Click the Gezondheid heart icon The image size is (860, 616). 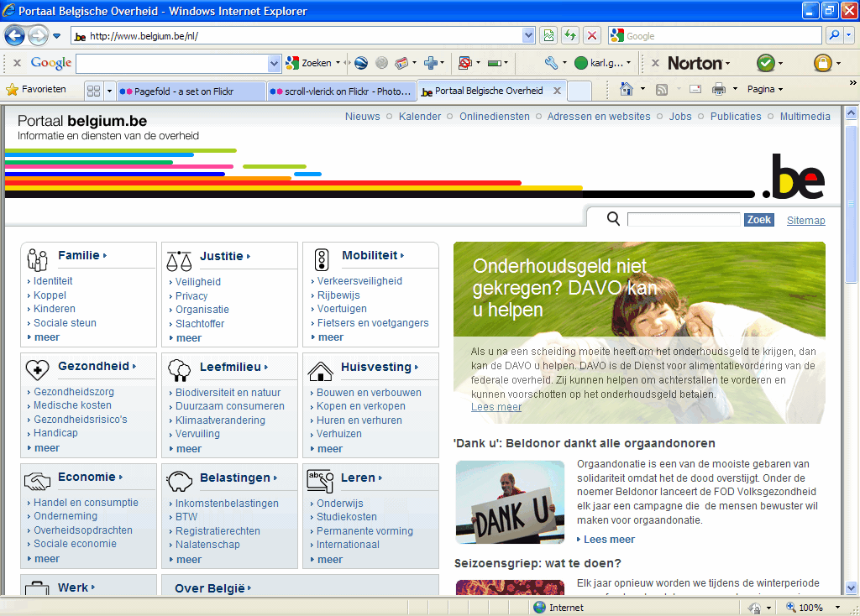point(37,370)
